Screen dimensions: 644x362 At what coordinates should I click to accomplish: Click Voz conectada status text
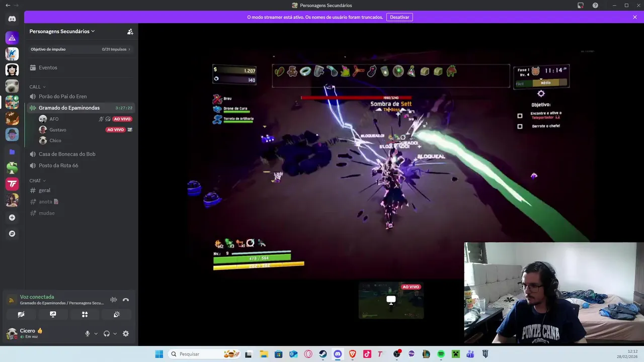(37, 297)
